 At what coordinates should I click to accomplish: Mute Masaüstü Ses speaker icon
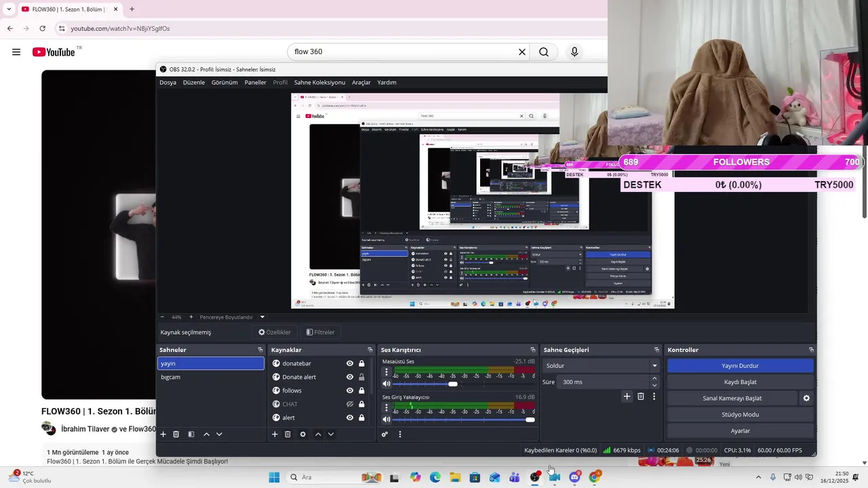[x=387, y=384]
